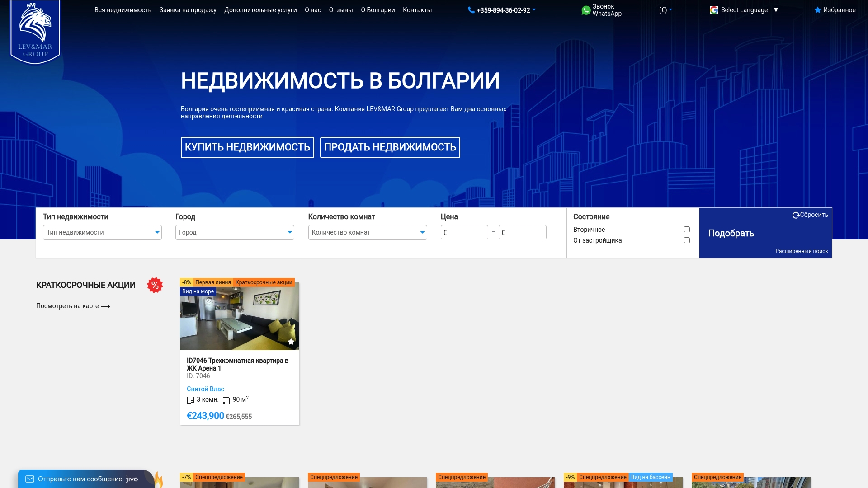868x488 pixels.
Task: Click the Сбросить reset icon
Action: click(796, 215)
